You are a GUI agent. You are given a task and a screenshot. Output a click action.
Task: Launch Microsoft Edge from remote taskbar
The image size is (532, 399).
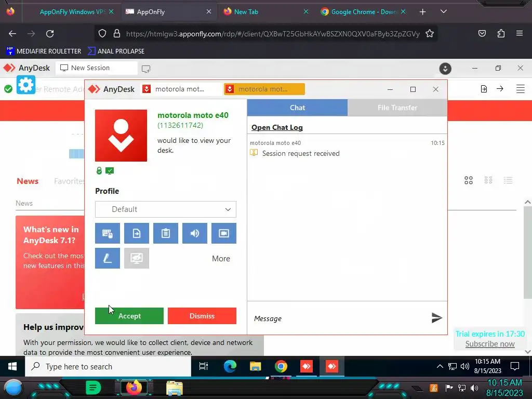pyautogui.click(x=230, y=366)
